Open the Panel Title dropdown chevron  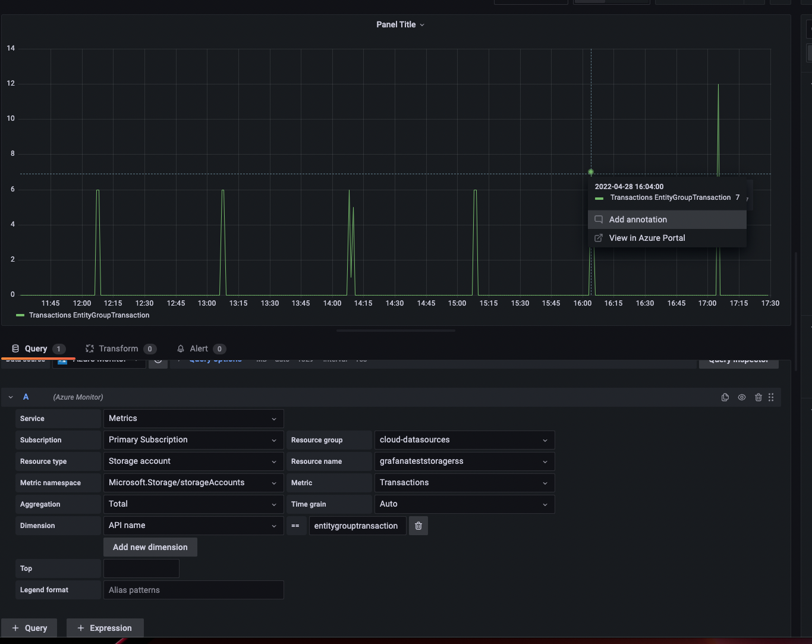coord(421,24)
